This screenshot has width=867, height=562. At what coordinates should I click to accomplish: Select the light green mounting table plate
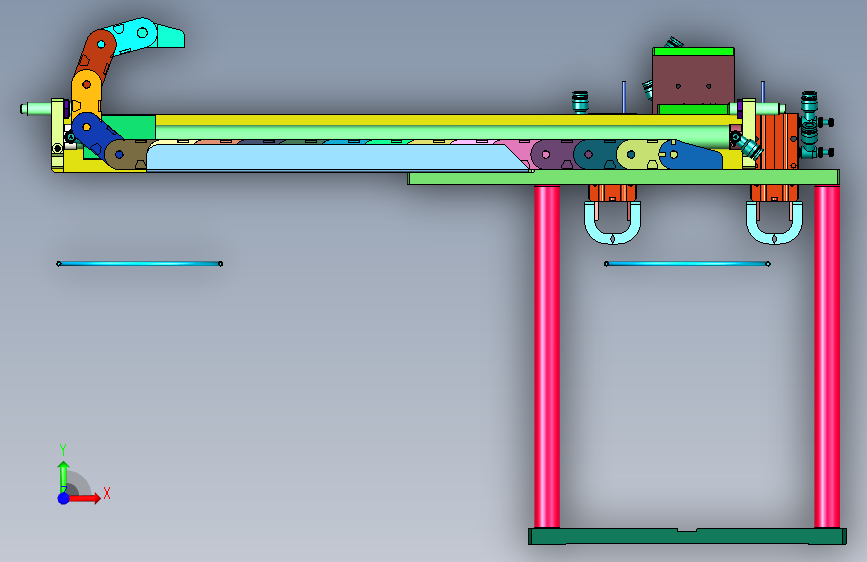click(x=623, y=178)
